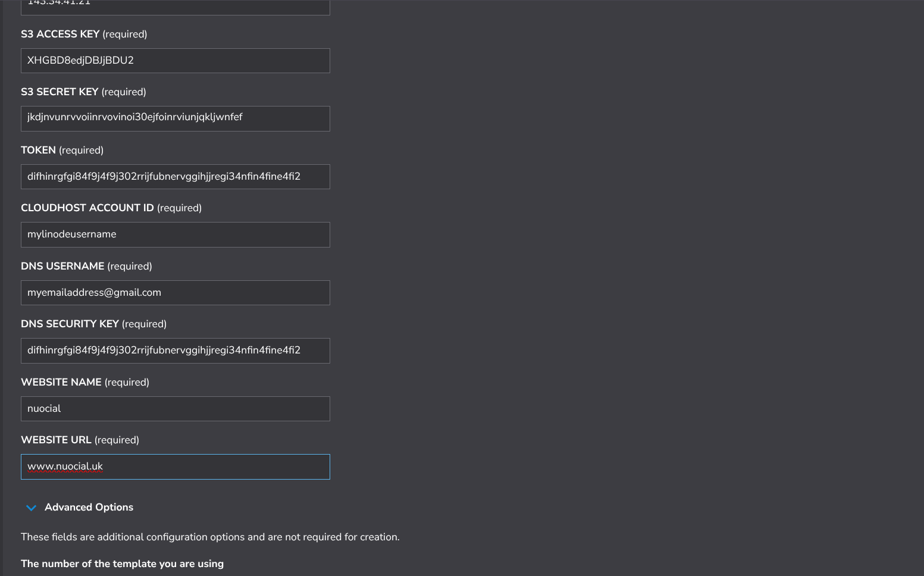Click the WEBSITE URL label

pos(57,440)
